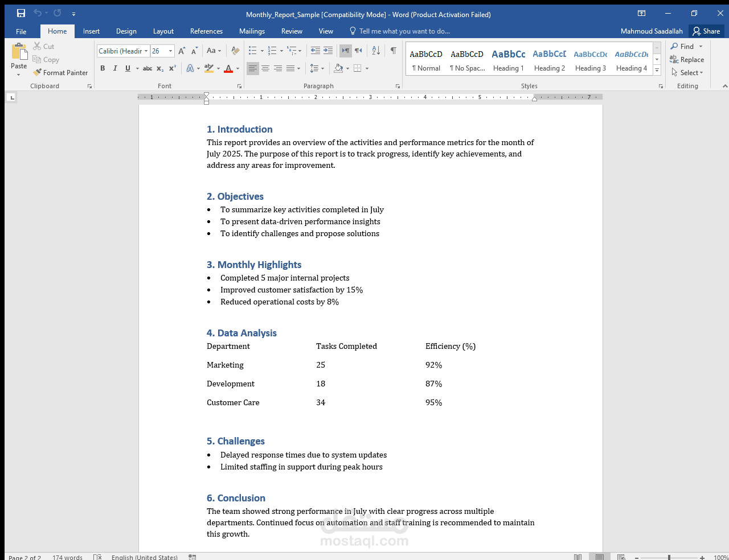Shrink the font size

194,51
